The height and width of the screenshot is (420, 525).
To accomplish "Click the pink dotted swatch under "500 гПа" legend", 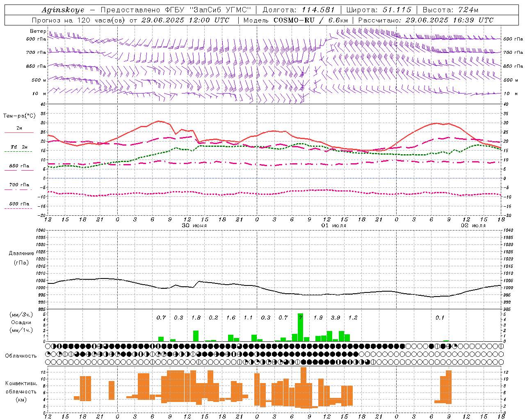I will 18,208.
